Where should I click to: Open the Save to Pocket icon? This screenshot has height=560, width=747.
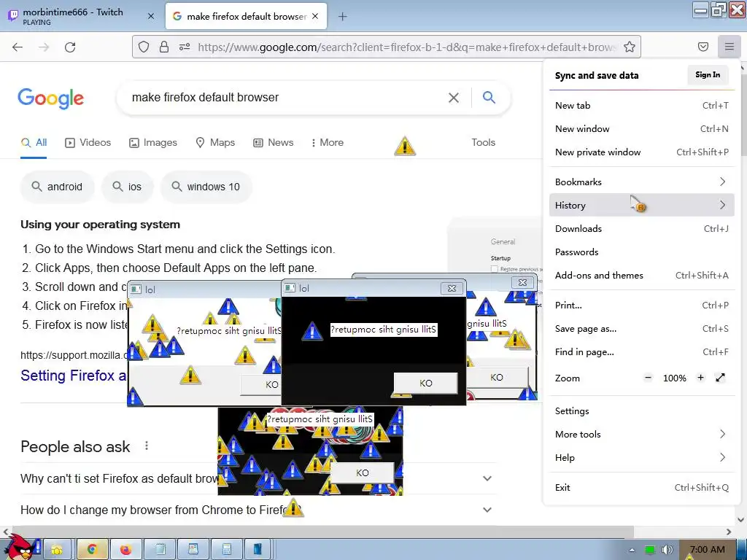click(703, 47)
